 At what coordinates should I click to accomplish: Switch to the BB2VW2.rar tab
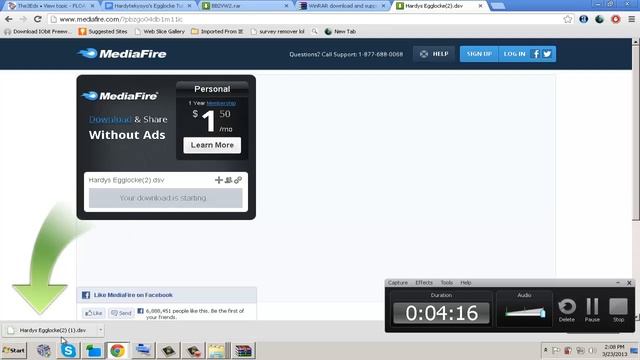[245, 6]
